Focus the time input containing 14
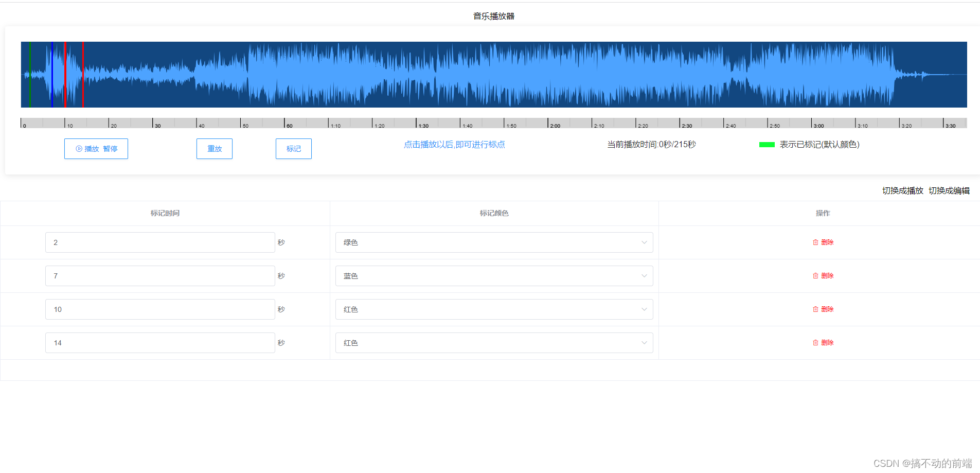The image size is (980, 473). [160, 343]
